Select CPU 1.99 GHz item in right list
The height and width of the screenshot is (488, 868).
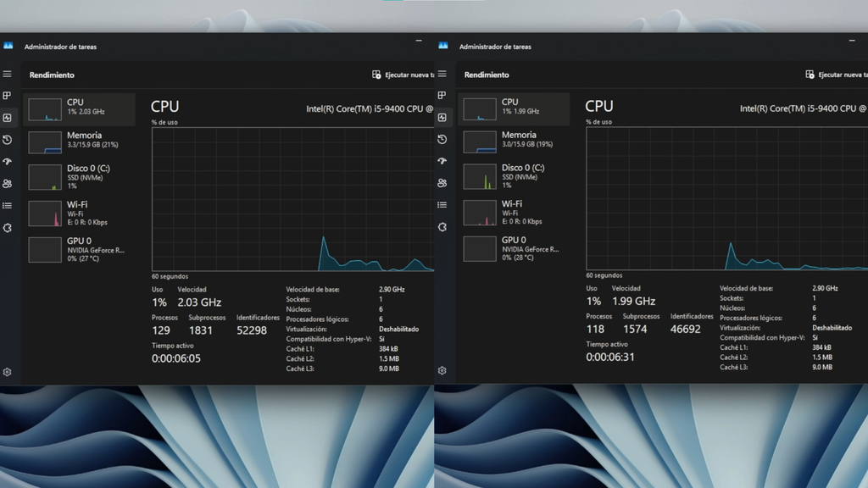pos(514,108)
